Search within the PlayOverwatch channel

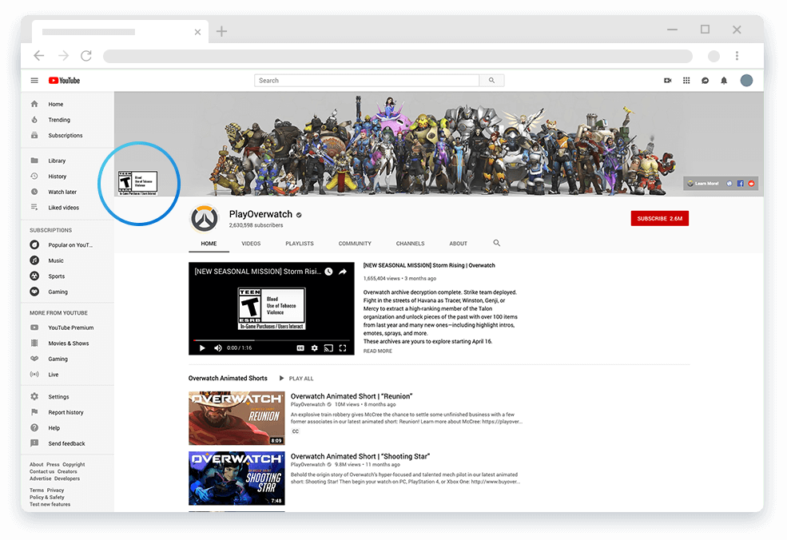pos(496,243)
